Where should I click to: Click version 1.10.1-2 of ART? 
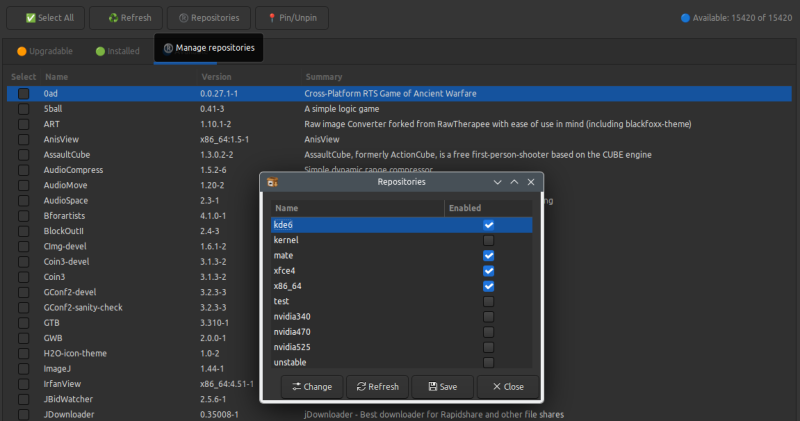[215, 124]
